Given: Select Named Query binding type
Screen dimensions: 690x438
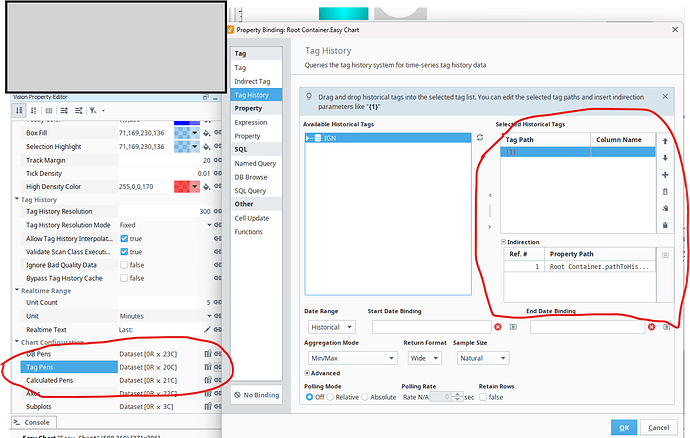Looking at the screenshot, I should [255, 163].
